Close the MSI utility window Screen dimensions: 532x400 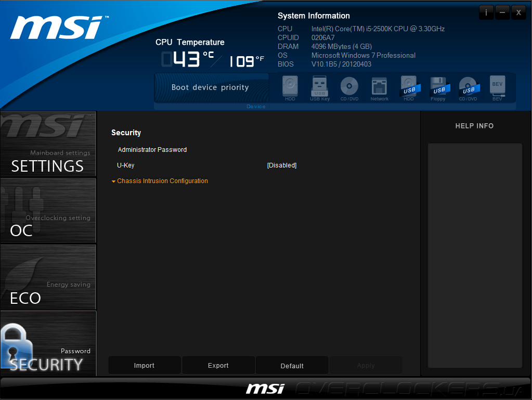(x=518, y=12)
